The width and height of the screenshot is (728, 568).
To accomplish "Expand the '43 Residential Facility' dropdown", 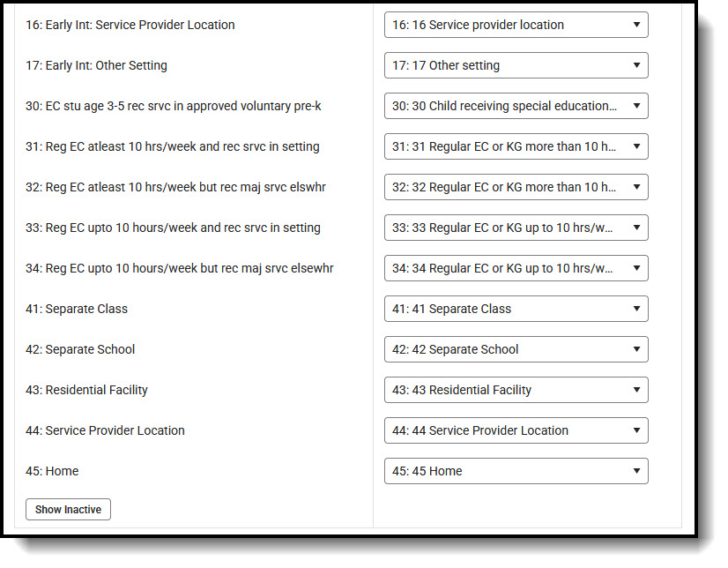I will click(516, 390).
